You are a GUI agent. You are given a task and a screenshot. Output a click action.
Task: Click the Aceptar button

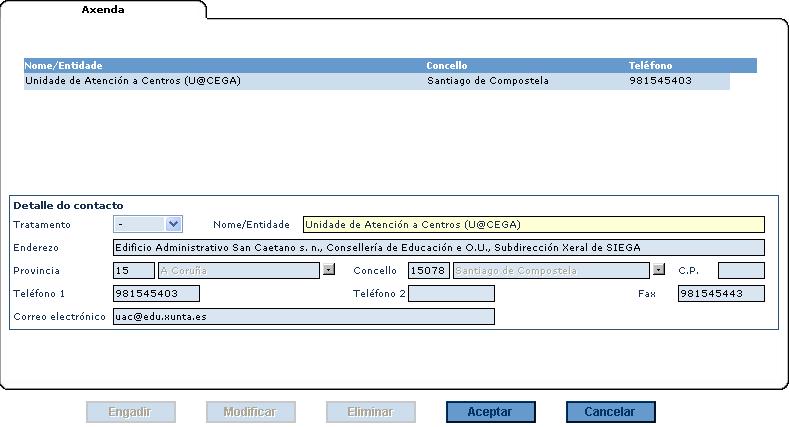pyautogui.click(x=490, y=412)
